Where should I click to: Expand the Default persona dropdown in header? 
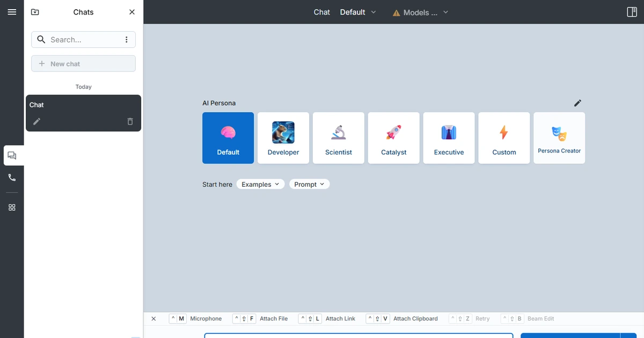tap(358, 12)
